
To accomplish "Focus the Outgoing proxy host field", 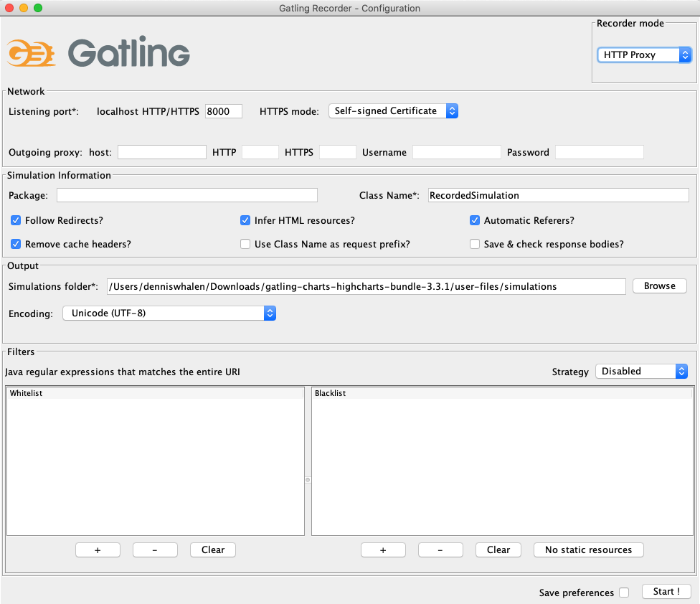I will [x=162, y=152].
